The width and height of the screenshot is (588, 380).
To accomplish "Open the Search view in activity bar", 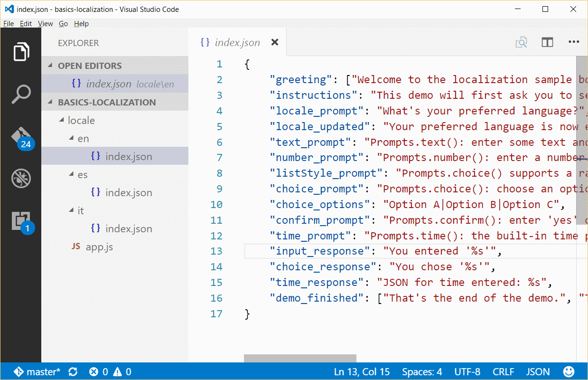I will pyautogui.click(x=21, y=95).
